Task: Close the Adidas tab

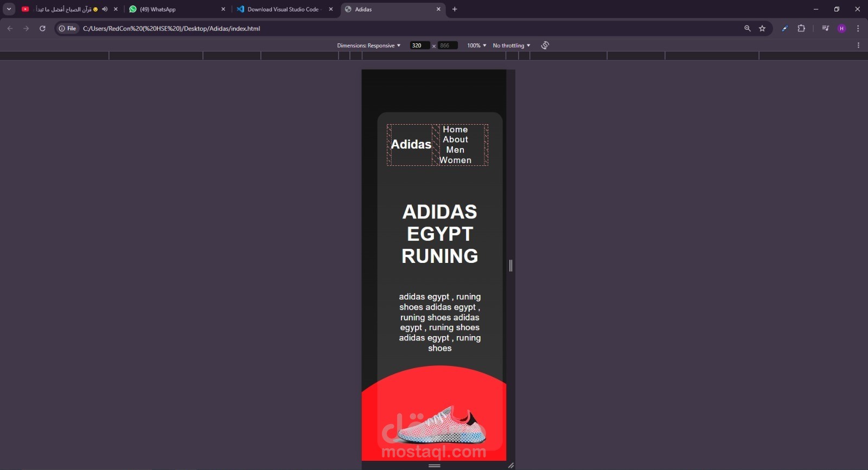Action: point(438,9)
